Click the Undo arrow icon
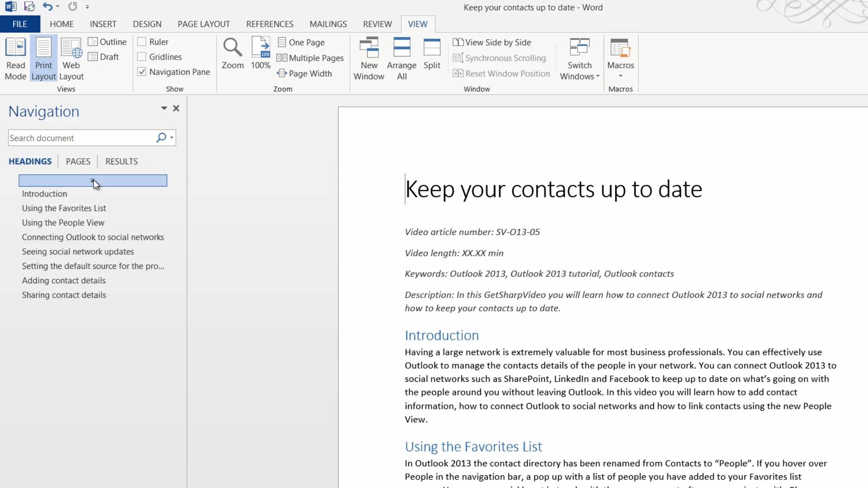This screenshot has width=868, height=488. 47,7
